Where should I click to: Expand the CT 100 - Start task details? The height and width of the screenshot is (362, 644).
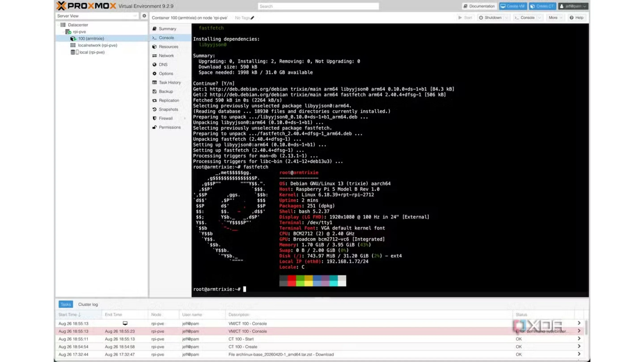pos(579,339)
